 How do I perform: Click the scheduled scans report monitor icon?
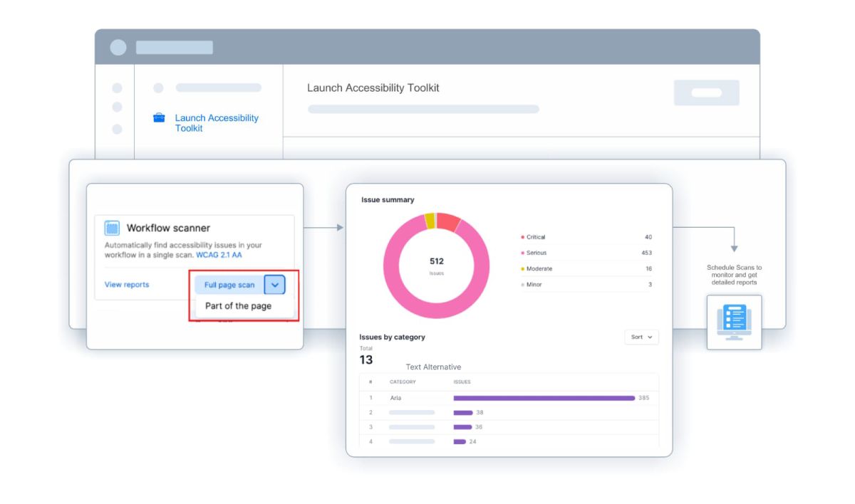tap(734, 322)
